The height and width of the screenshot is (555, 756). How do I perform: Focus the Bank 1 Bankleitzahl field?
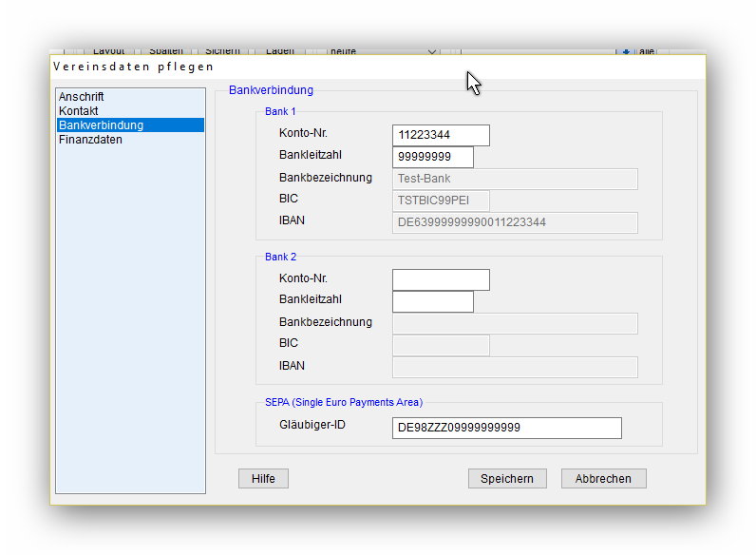pyautogui.click(x=432, y=157)
